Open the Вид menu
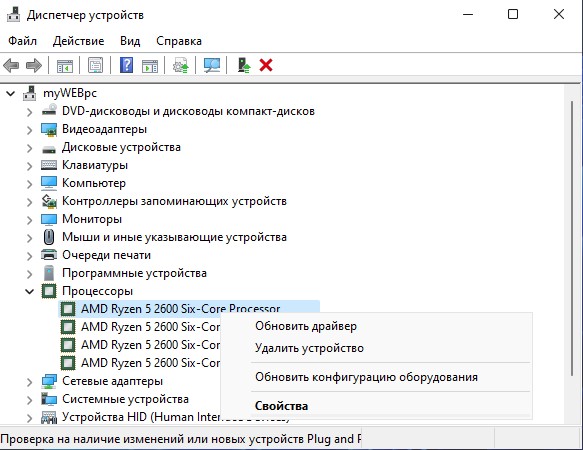Viewport: 583px width, 450px height. (x=130, y=41)
